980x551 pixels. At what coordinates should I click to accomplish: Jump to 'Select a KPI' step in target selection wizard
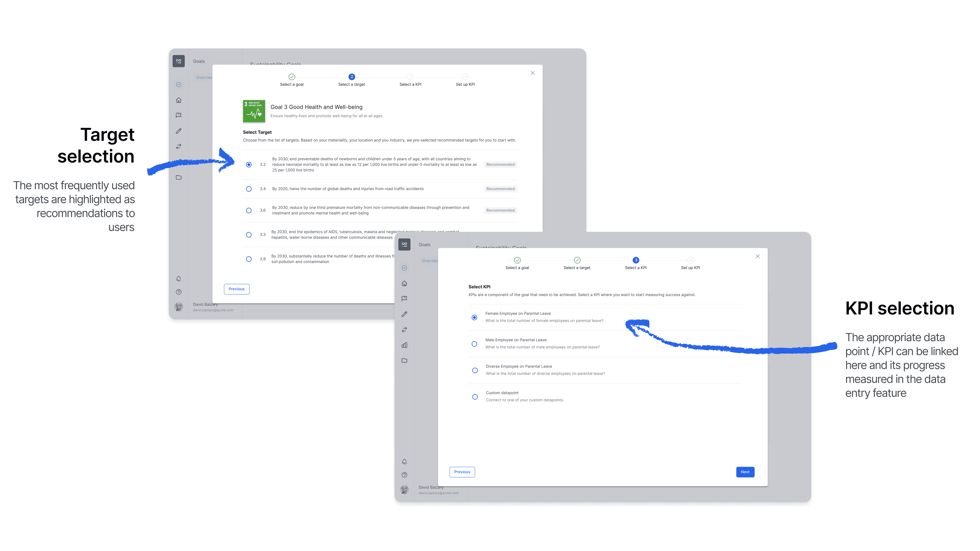411,80
